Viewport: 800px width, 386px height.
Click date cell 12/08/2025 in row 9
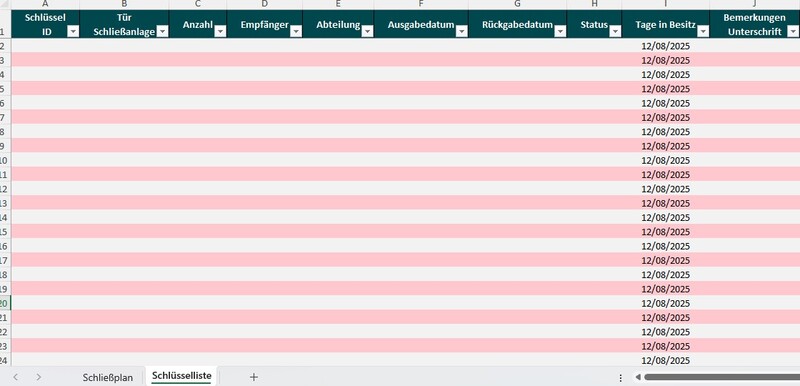[x=665, y=146]
